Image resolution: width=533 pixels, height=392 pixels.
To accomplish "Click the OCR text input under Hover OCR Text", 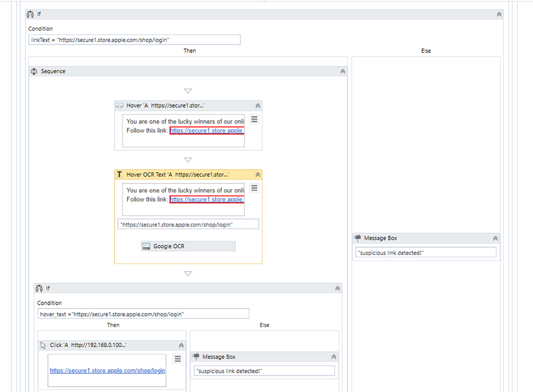I will [188, 225].
